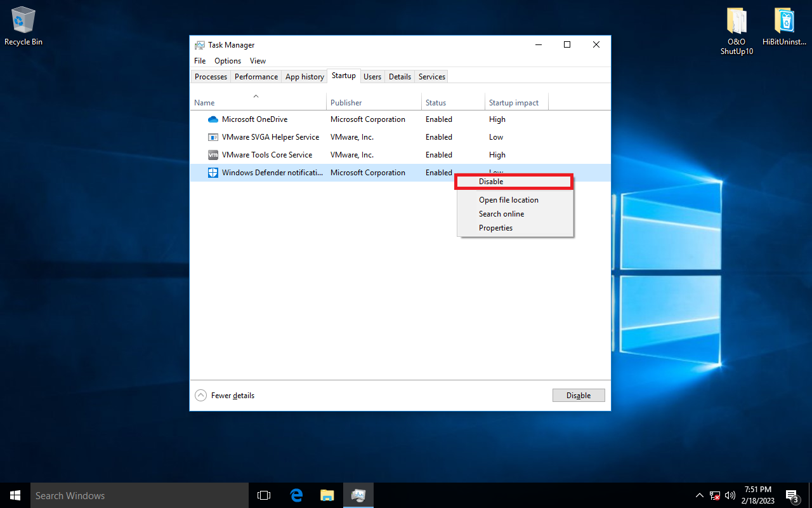The height and width of the screenshot is (508, 812).
Task: Switch to the Users tab
Action: (372, 77)
